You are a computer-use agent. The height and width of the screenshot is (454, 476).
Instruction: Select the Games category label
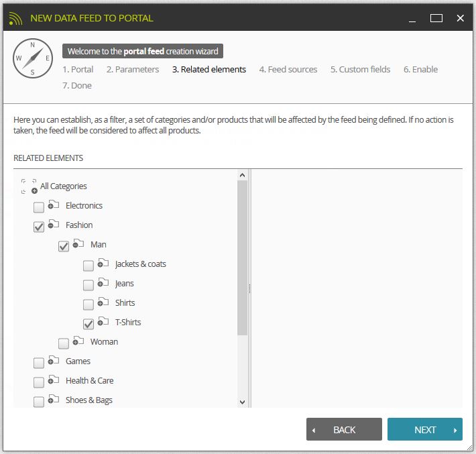(x=78, y=361)
